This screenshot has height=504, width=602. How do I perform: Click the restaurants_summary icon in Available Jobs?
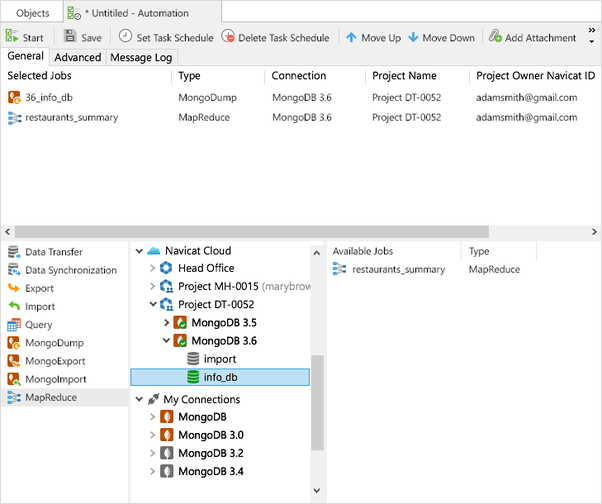[x=339, y=269]
